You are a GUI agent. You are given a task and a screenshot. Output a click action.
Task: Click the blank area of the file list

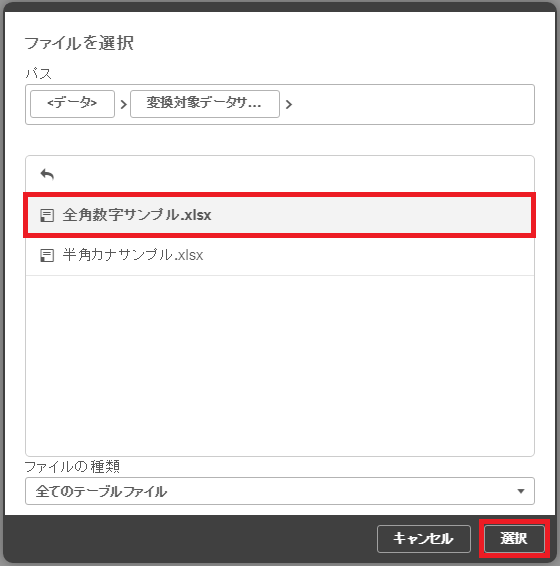pyautogui.click(x=280, y=365)
